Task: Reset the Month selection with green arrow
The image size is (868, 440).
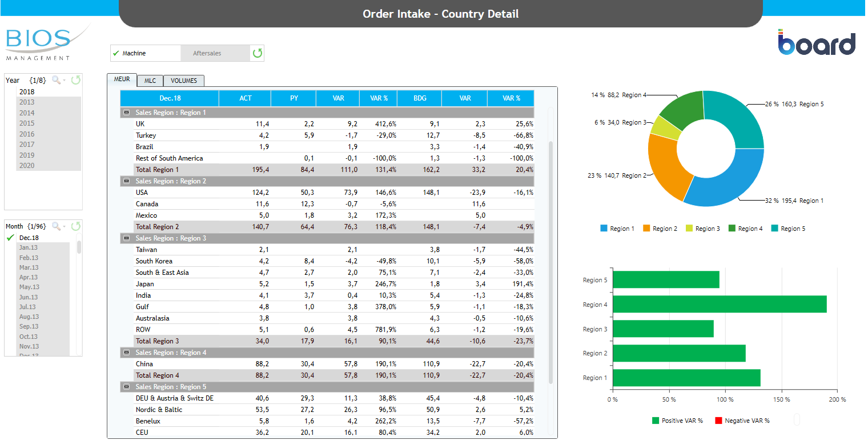Action: (x=75, y=226)
